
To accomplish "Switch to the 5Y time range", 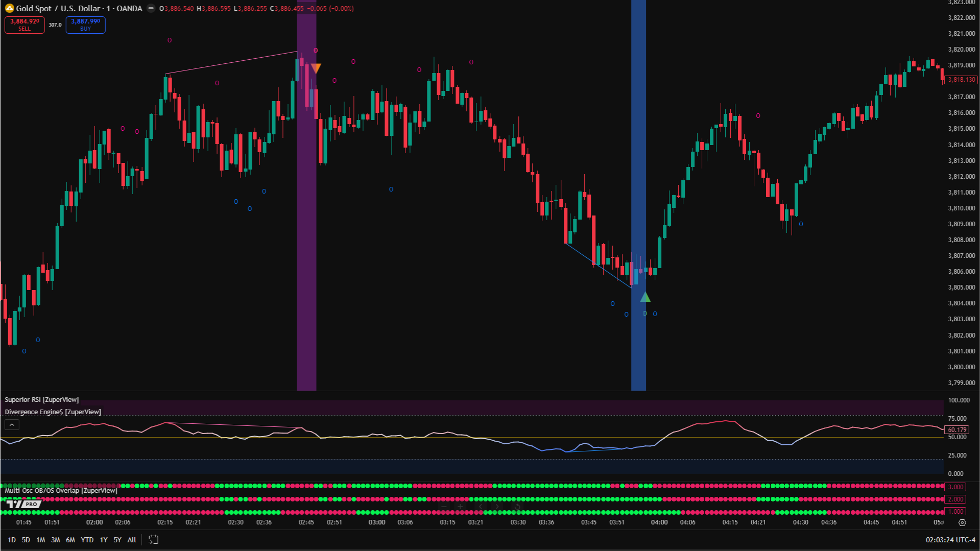I will [117, 540].
